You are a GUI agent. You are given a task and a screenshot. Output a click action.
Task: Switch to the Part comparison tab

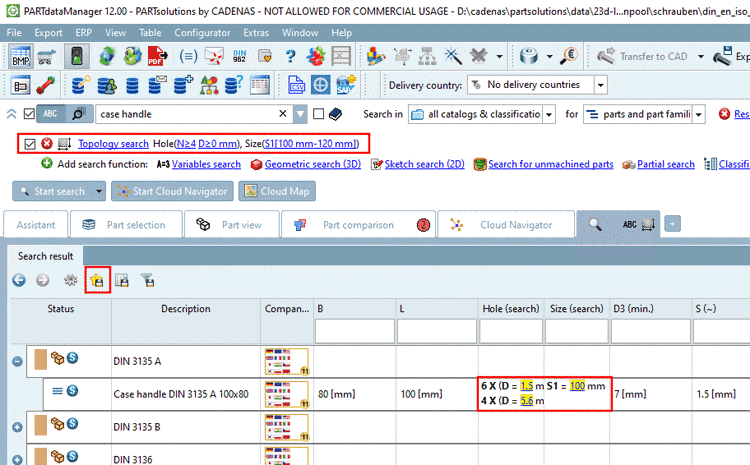coord(358,224)
